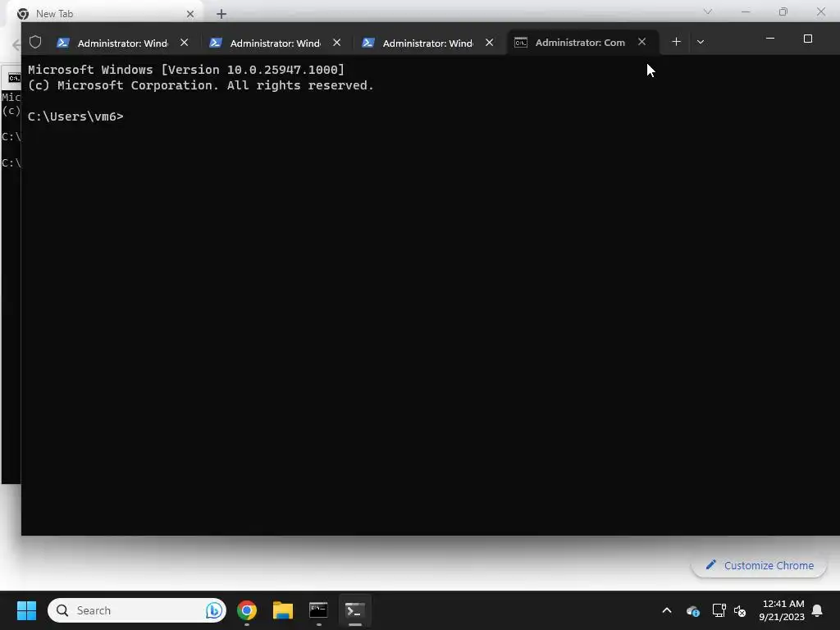Open Chrome tab search chevron

click(708, 11)
